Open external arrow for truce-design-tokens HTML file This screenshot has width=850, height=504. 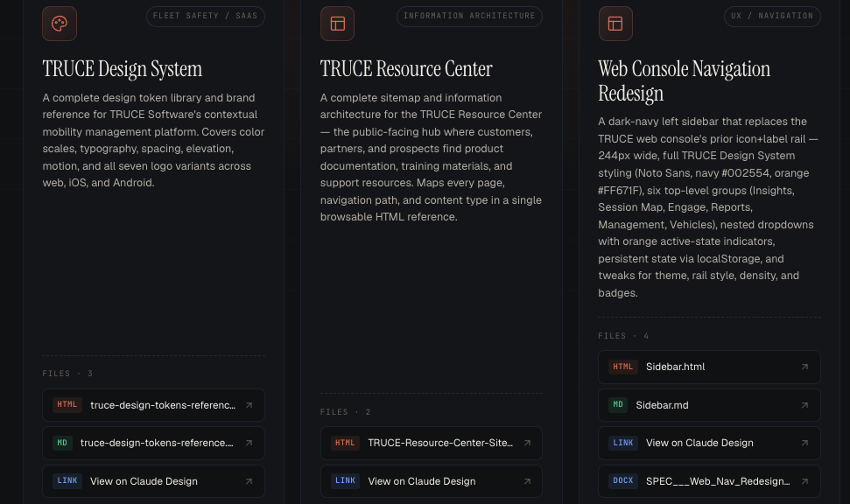(249, 405)
